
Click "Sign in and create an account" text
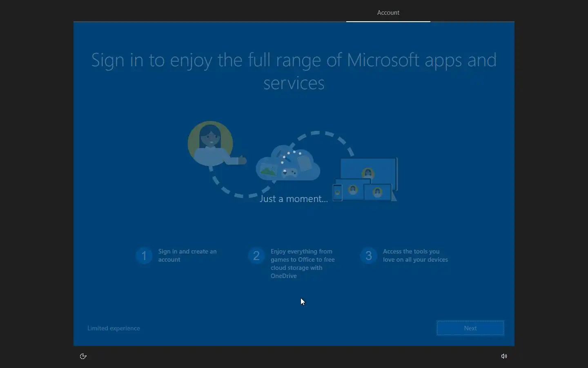[x=187, y=256]
